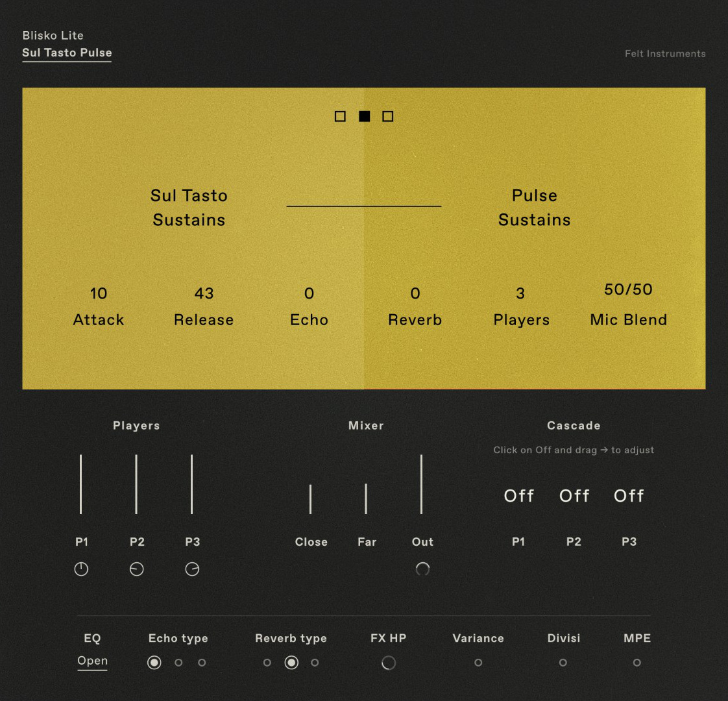728x701 pixels.
Task: Click the Cascade P1 Off value
Action: click(x=519, y=496)
